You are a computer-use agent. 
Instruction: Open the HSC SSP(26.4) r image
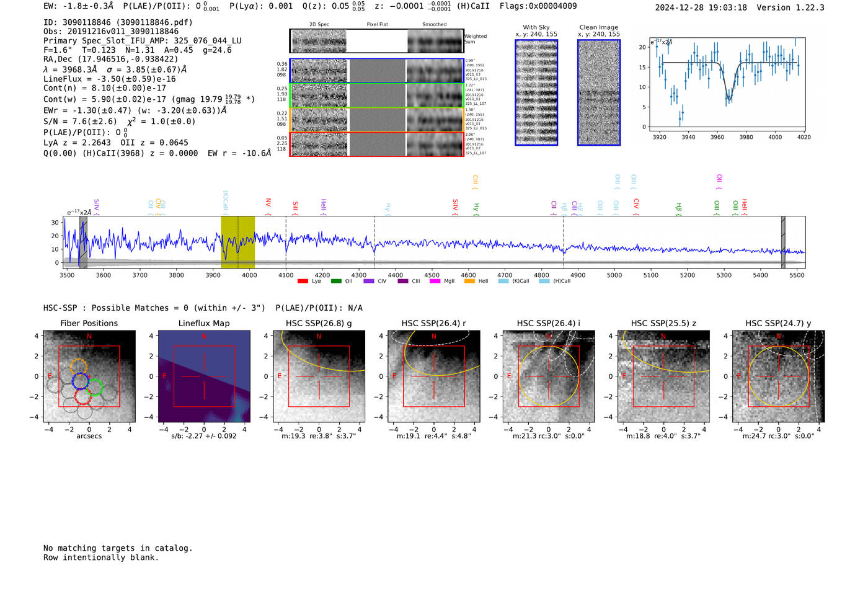tap(433, 376)
